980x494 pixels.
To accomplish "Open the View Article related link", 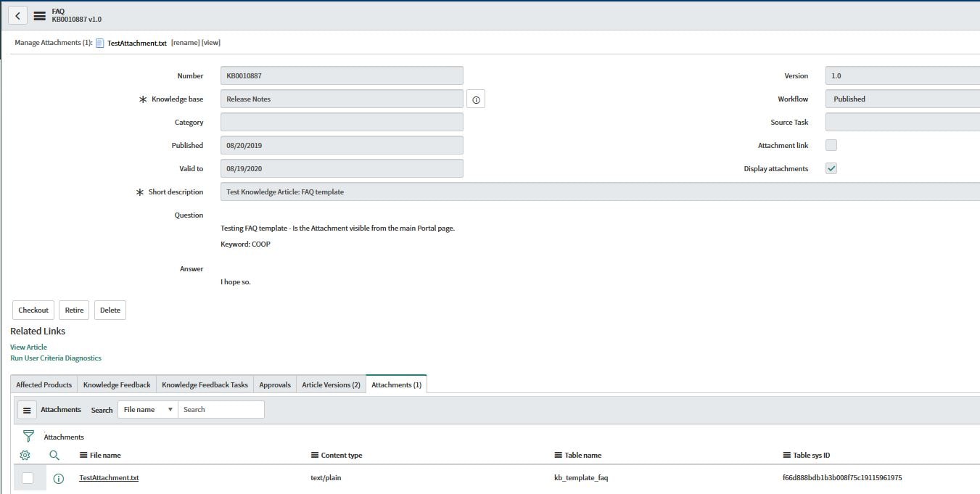I will pos(28,347).
